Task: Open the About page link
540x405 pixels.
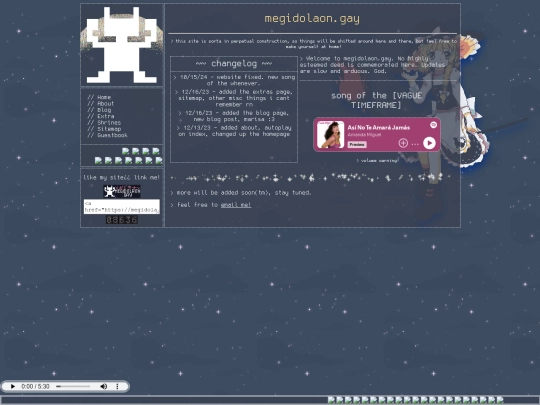Action: [x=105, y=103]
